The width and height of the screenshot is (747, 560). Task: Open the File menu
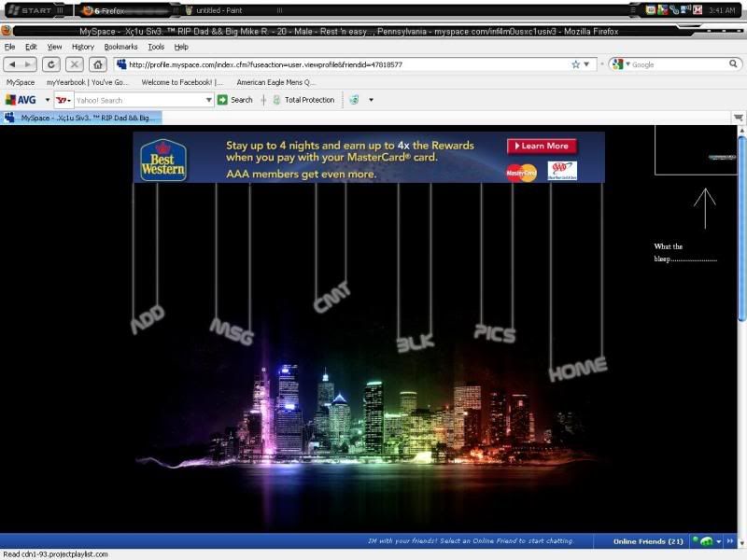[x=9, y=47]
